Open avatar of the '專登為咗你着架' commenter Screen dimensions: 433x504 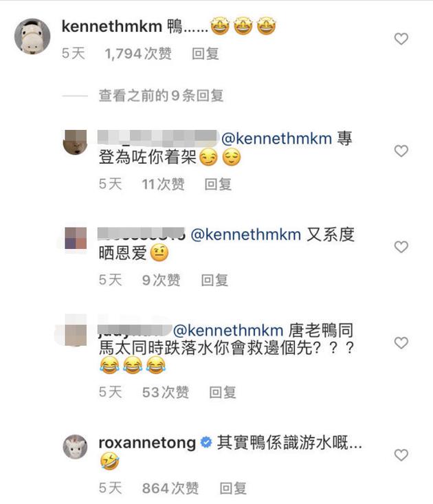tap(76, 143)
